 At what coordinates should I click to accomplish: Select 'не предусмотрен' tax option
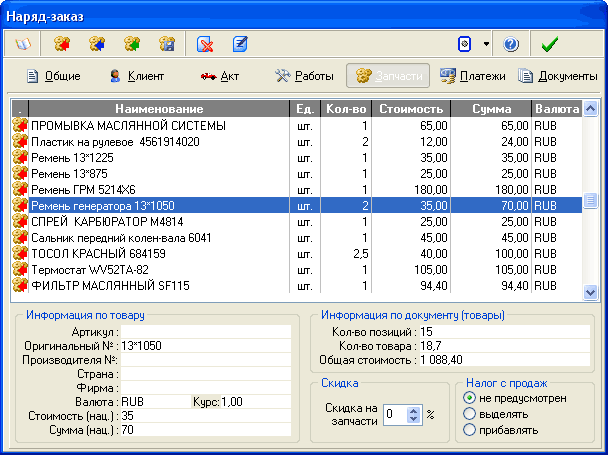point(469,398)
